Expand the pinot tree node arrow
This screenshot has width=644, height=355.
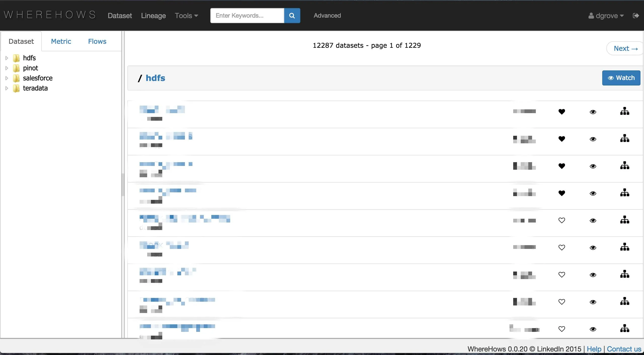7,68
